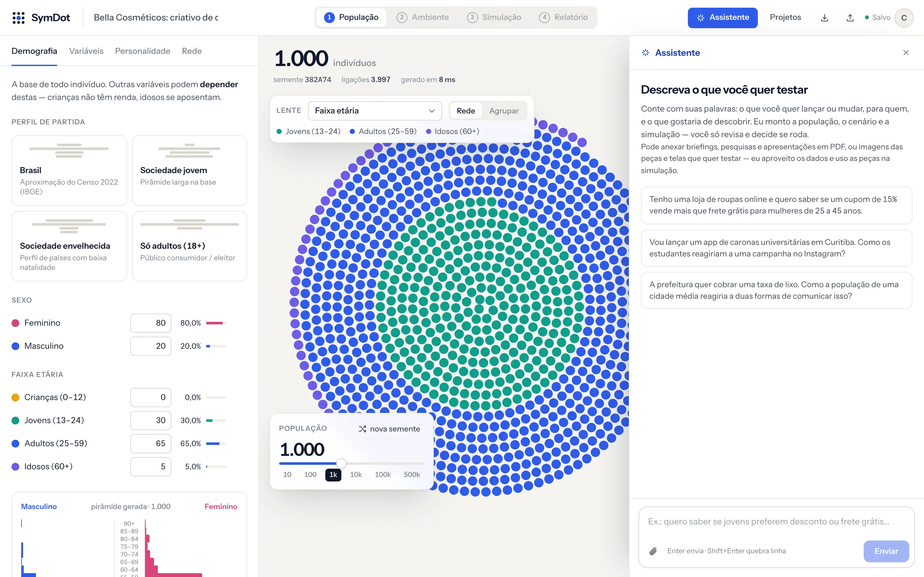The image size is (924, 577).
Task: Click the Enviar button
Action: (886, 551)
